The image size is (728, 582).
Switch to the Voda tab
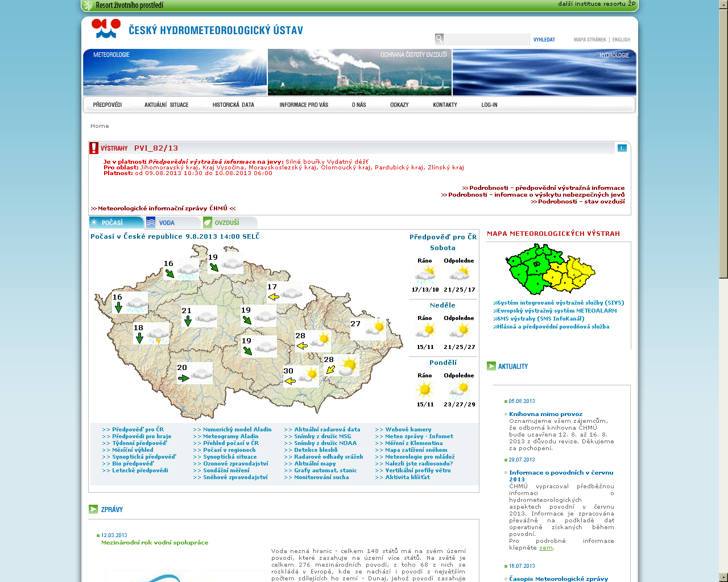click(173, 223)
